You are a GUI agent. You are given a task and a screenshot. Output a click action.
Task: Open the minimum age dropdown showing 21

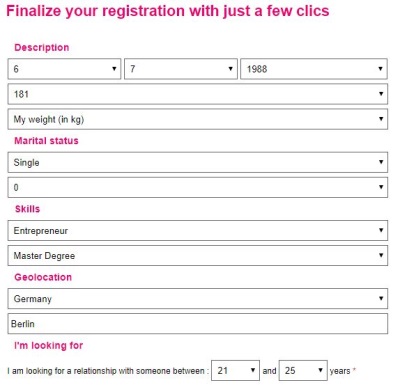coord(235,370)
